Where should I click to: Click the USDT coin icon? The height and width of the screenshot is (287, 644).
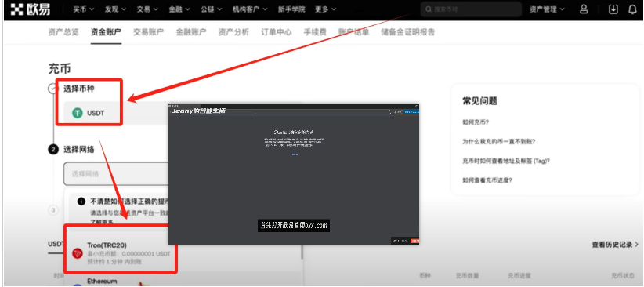point(78,113)
